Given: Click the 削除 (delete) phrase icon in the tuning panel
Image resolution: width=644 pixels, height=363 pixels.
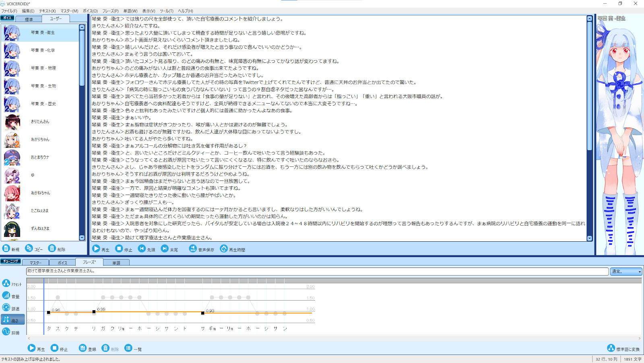Looking at the screenshot, I should tap(105, 348).
